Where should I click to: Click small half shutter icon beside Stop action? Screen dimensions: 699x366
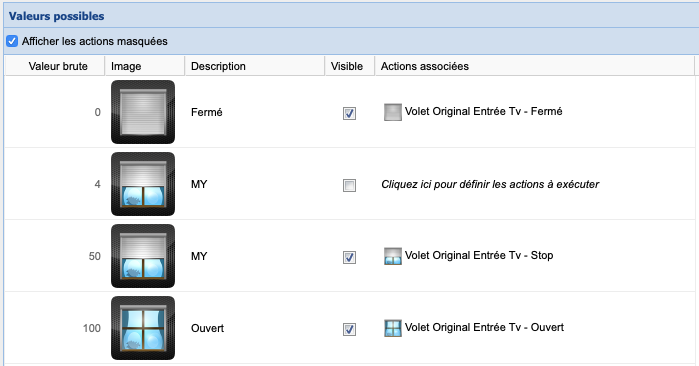coord(393,256)
